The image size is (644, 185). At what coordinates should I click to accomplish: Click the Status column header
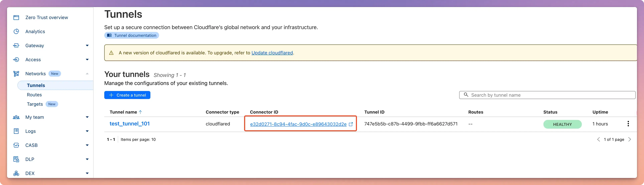[550, 112]
